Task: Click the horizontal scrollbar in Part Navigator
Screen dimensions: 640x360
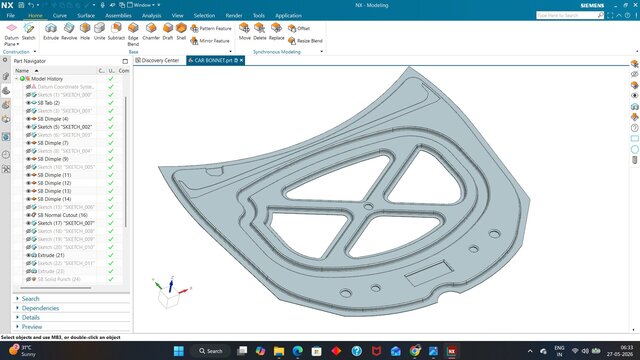Action: click(x=57, y=288)
